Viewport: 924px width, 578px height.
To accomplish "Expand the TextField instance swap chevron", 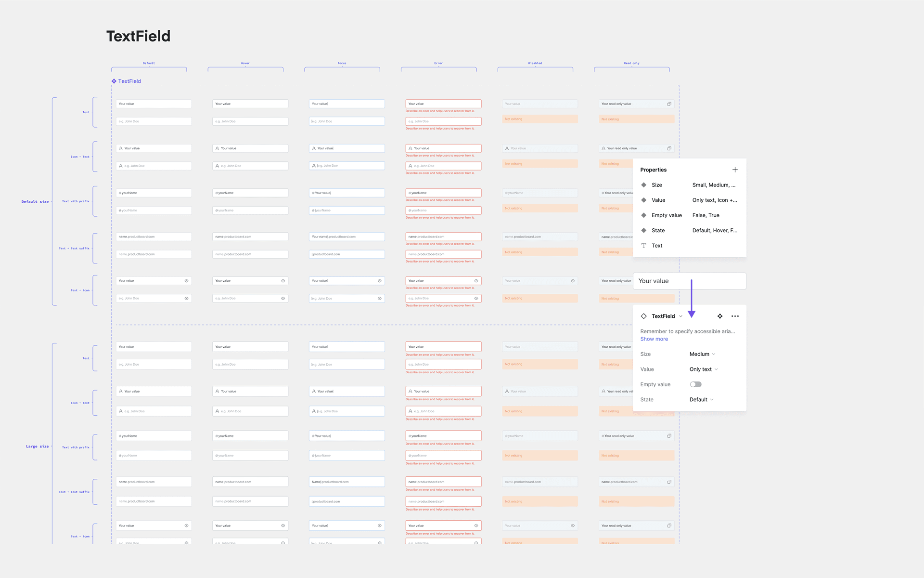I will pos(680,316).
